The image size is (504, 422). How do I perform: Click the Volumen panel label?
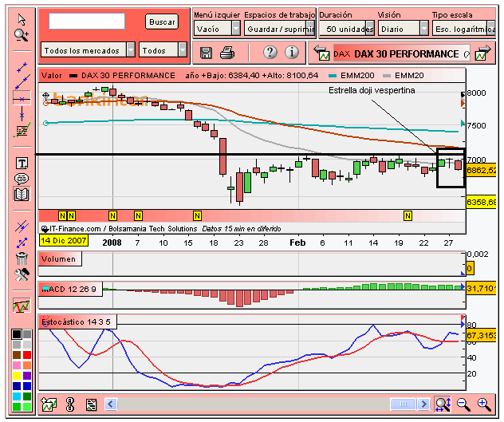point(59,259)
